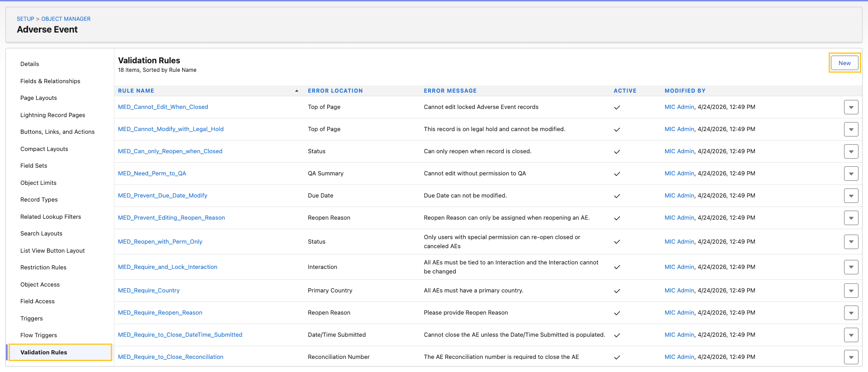Click the 'Due Date can not be modified.' message

coord(465,196)
